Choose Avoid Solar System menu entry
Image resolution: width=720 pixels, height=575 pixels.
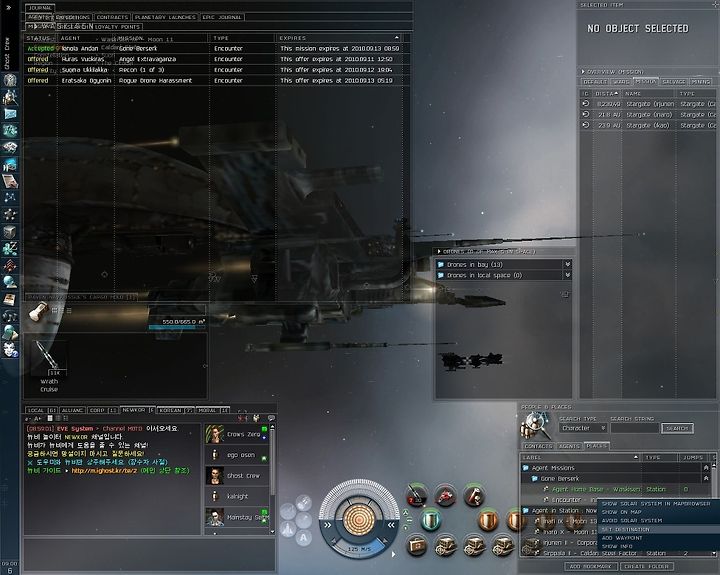click(x=659, y=521)
